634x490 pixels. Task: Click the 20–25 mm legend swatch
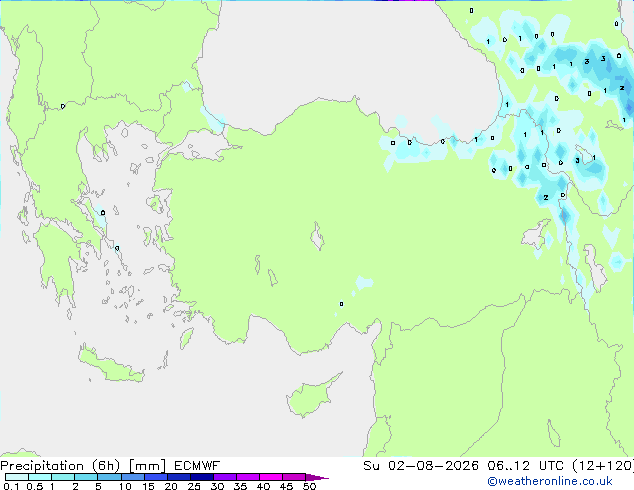pyautogui.click(x=178, y=477)
